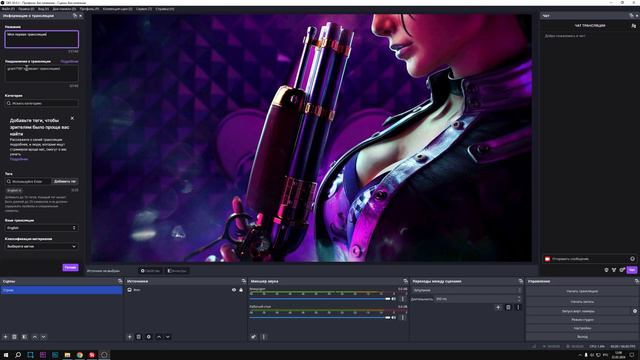Viewport: 640px width, 360px height.
Task: Open the Docks menu
Action: tap(64, 9)
